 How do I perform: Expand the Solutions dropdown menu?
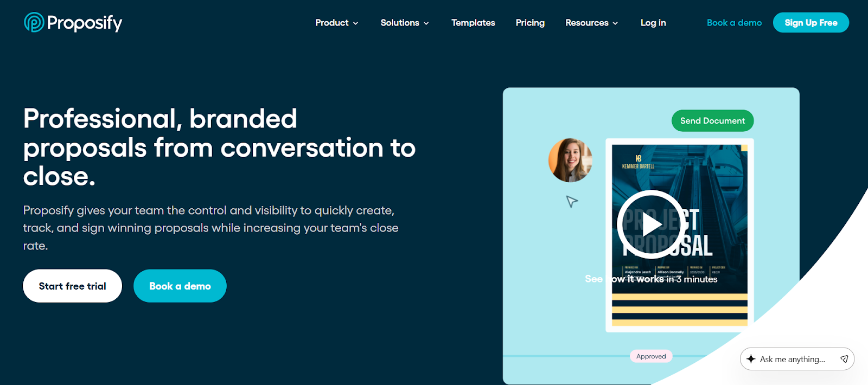tap(405, 23)
